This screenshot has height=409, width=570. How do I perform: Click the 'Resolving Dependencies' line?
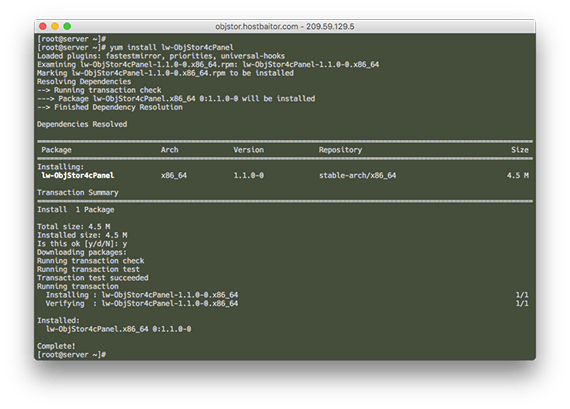click(x=84, y=82)
